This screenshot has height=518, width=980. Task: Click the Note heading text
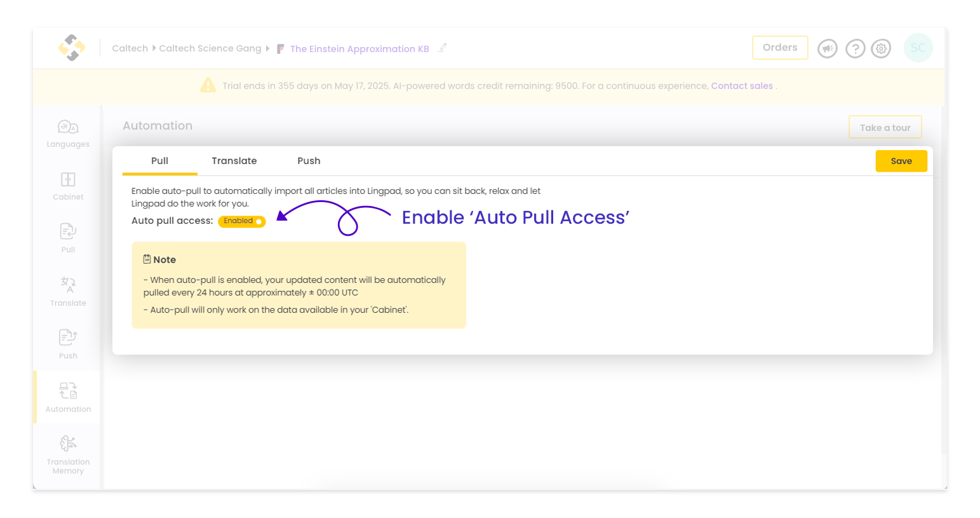coord(164,259)
